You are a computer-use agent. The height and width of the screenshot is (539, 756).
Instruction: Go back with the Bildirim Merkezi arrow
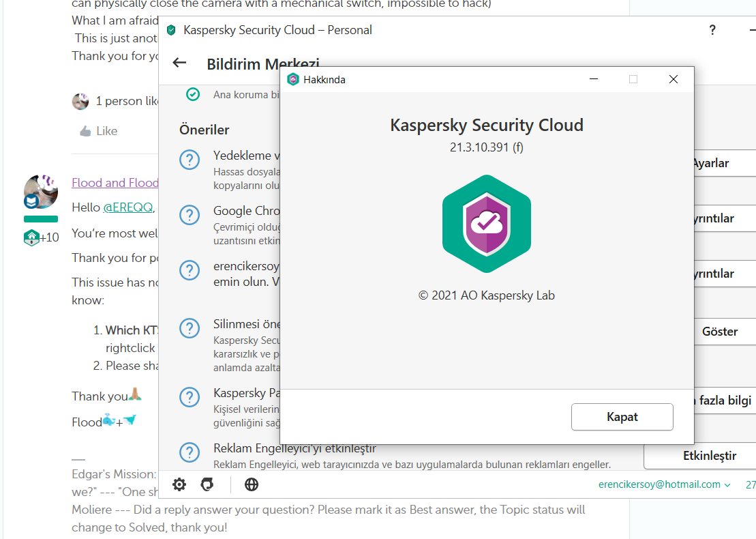tap(179, 63)
